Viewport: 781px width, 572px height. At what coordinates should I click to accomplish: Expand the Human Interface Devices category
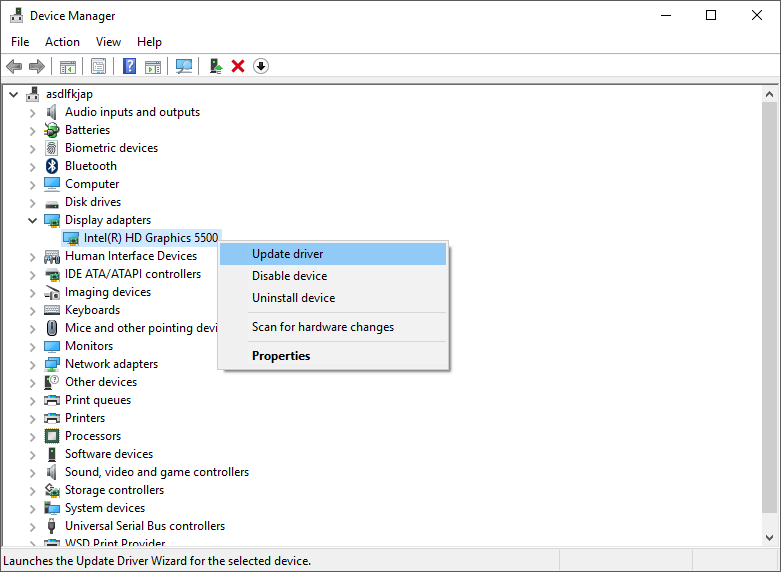click(33, 257)
